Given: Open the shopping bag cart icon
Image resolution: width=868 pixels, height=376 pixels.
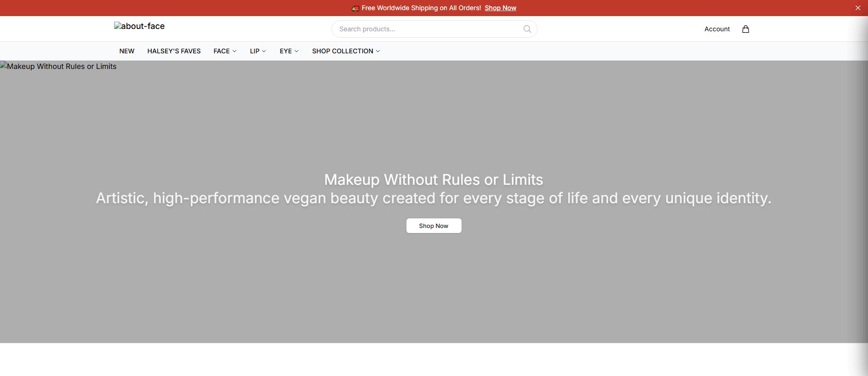Looking at the screenshot, I should point(745,29).
